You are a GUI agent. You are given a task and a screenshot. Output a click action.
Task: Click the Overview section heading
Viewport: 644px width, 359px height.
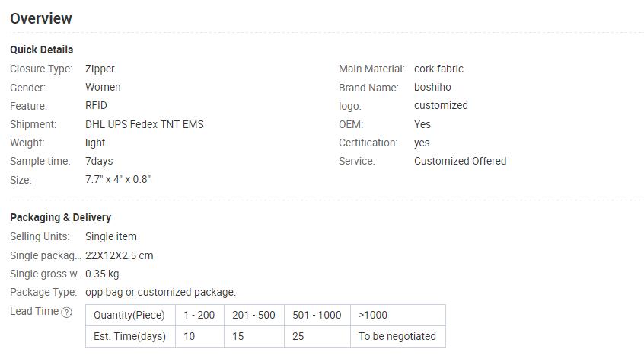pos(40,18)
